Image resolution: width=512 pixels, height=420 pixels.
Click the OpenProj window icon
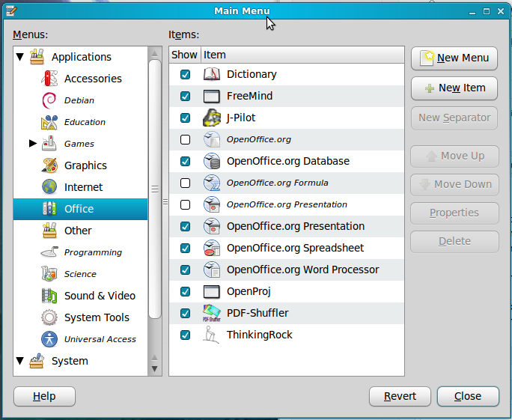212,291
